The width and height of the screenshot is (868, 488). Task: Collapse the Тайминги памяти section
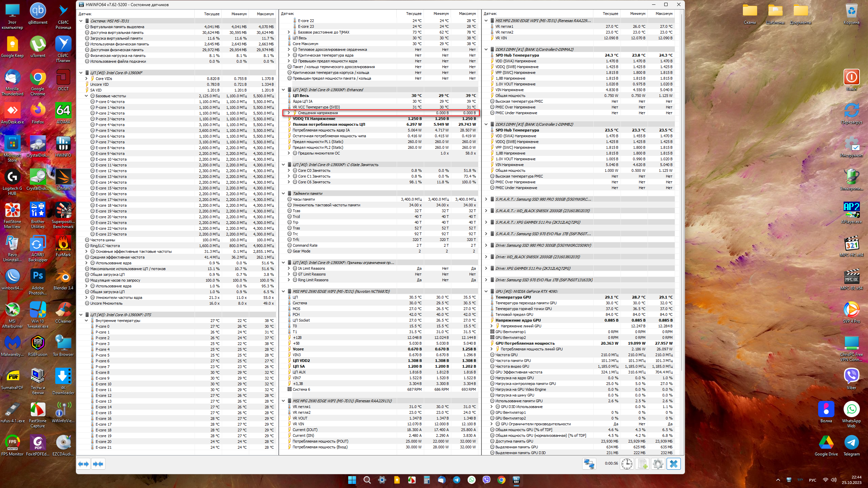283,194
